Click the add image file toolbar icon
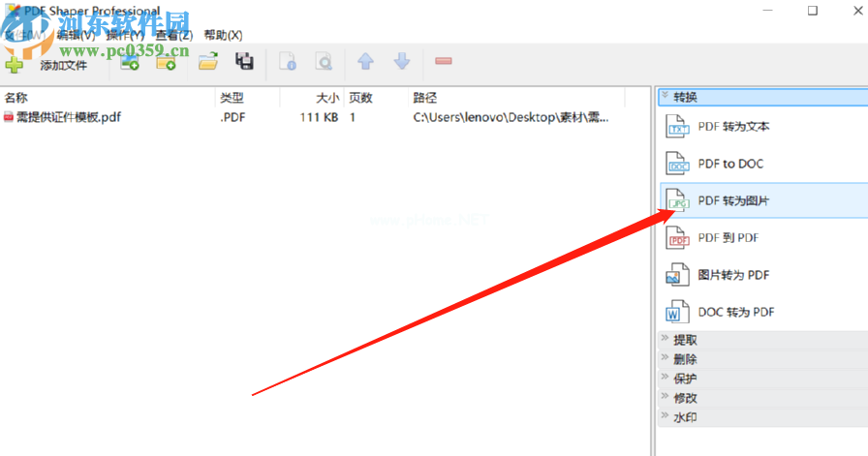This screenshot has width=868, height=456. (x=129, y=63)
